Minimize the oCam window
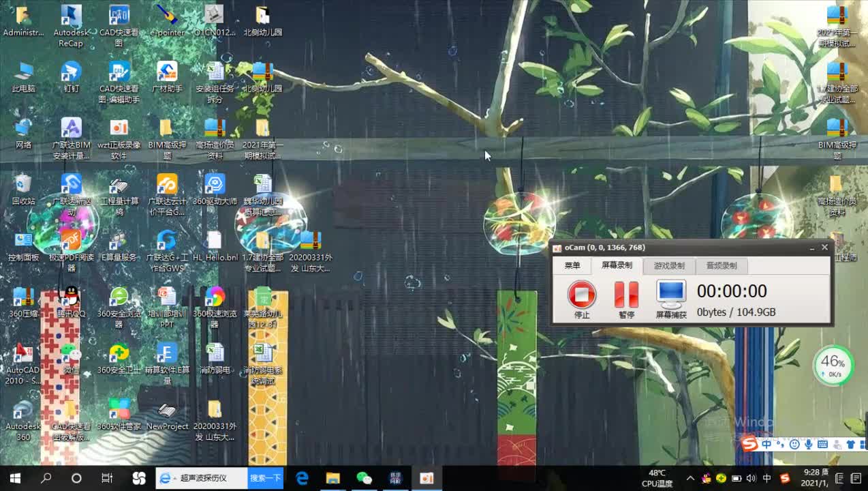 click(811, 248)
